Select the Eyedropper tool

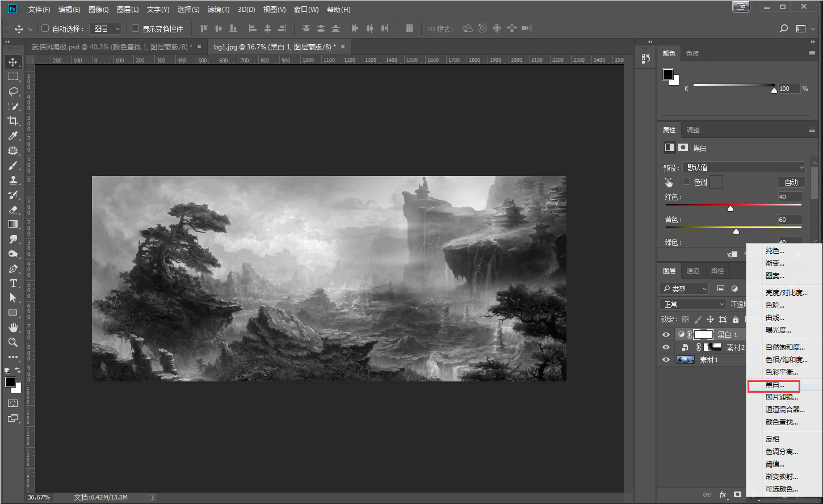13,136
